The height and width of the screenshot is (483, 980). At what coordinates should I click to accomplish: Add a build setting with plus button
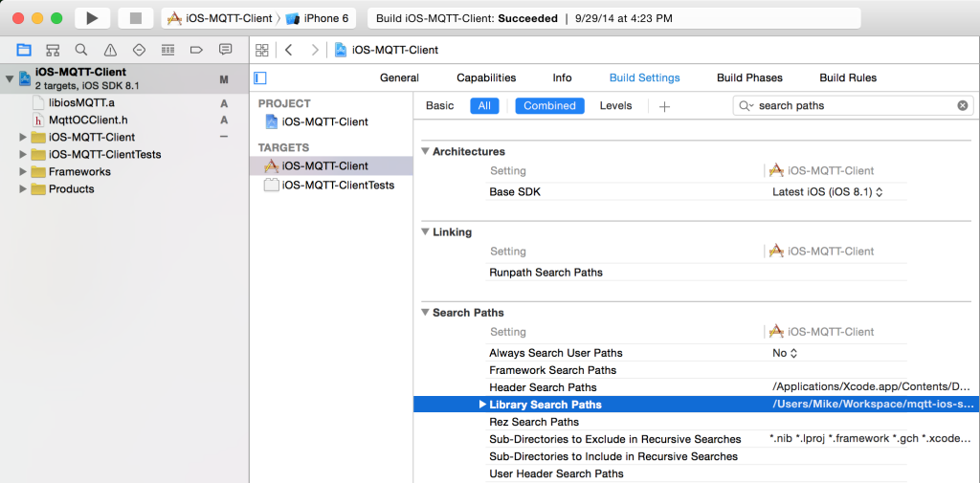pyautogui.click(x=664, y=106)
